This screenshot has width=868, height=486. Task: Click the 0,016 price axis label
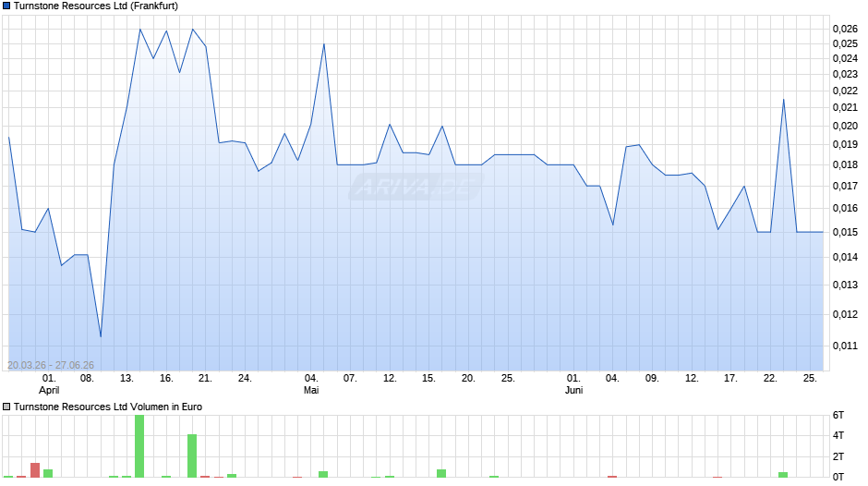845,209
